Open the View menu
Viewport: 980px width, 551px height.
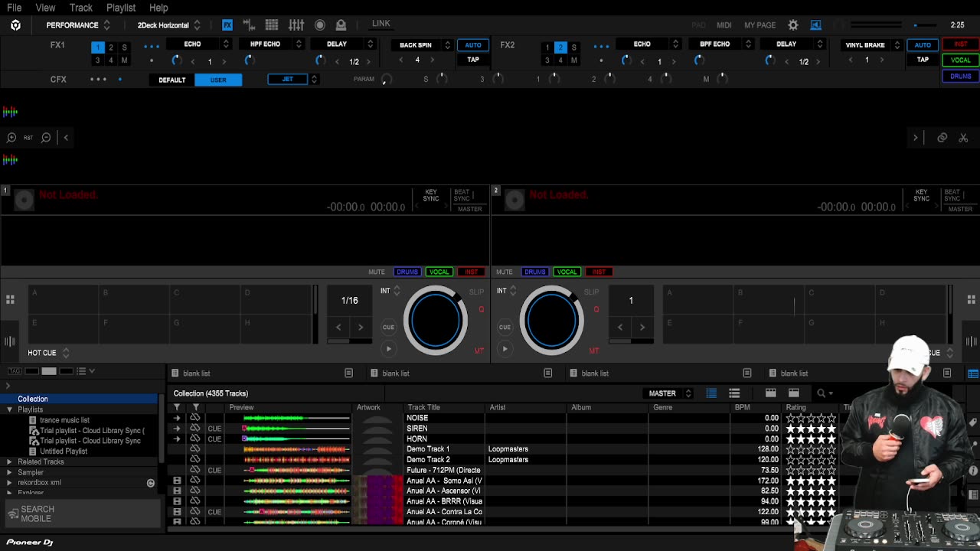[x=45, y=8]
